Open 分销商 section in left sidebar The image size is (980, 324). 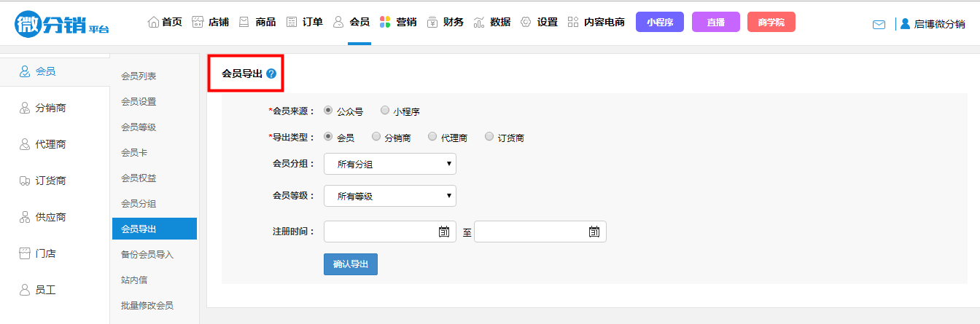pyautogui.click(x=50, y=108)
